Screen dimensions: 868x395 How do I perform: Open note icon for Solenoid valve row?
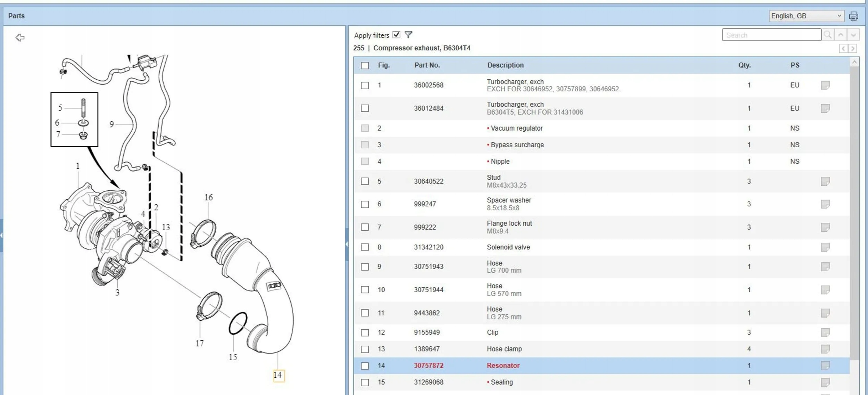(x=825, y=247)
